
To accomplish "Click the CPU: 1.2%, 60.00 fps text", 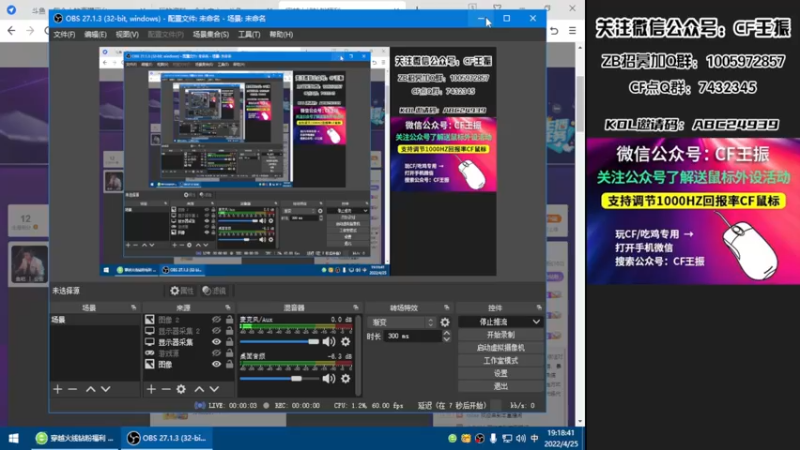I will pyautogui.click(x=368, y=406).
